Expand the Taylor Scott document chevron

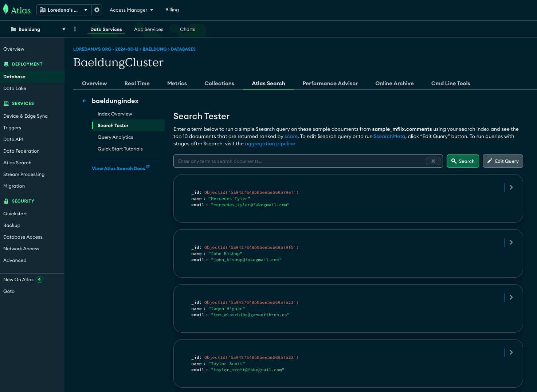click(x=511, y=352)
